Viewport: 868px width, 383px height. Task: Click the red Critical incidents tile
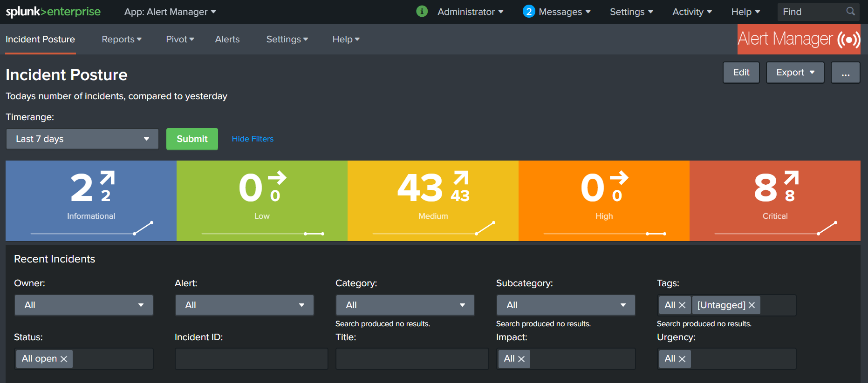coord(775,201)
